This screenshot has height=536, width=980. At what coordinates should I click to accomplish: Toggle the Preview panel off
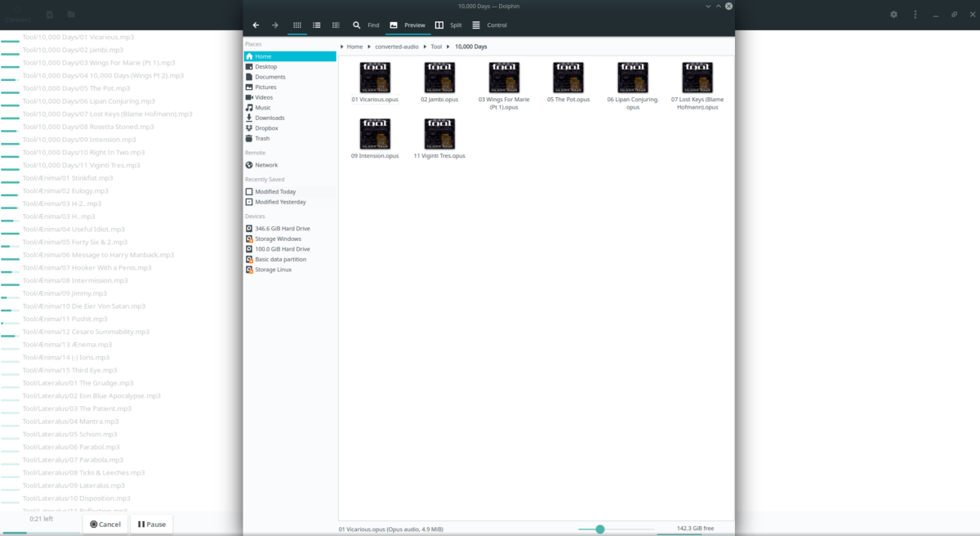408,25
